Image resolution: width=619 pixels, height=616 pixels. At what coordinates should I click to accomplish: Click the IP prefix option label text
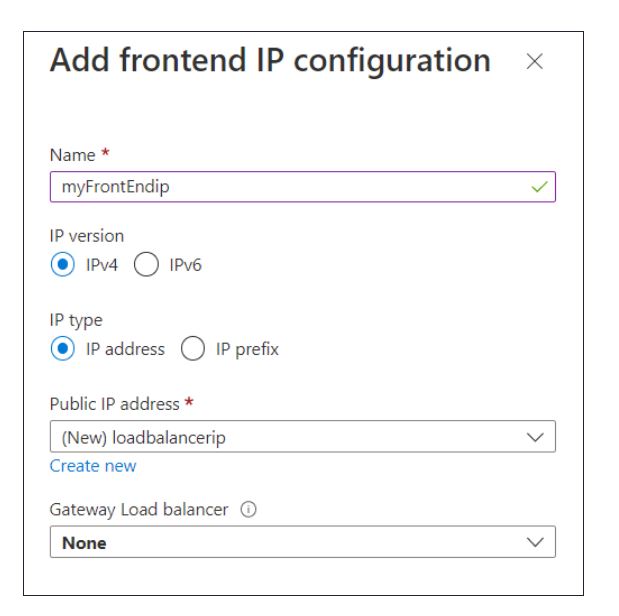247,349
